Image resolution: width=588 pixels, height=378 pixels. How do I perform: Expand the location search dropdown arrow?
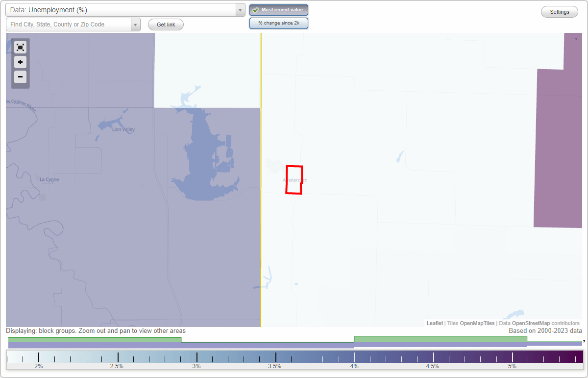pos(136,25)
